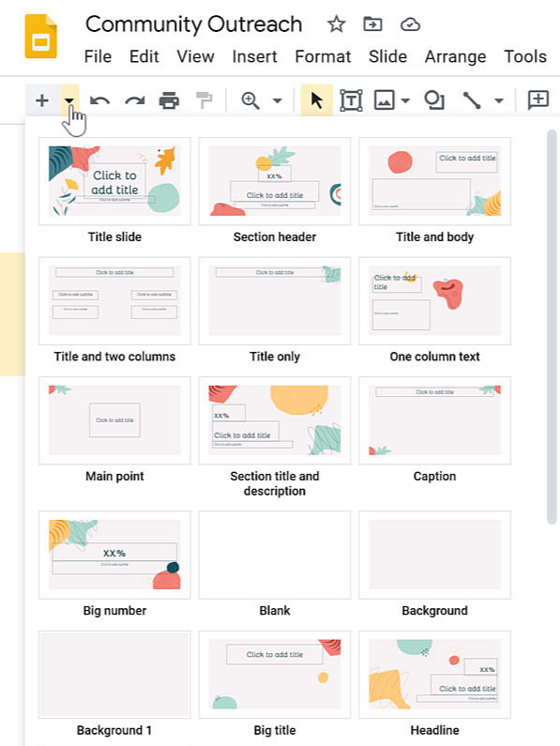Open the line type dropdown arrow
Viewport: 560px width, 746px height.
coord(499,100)
